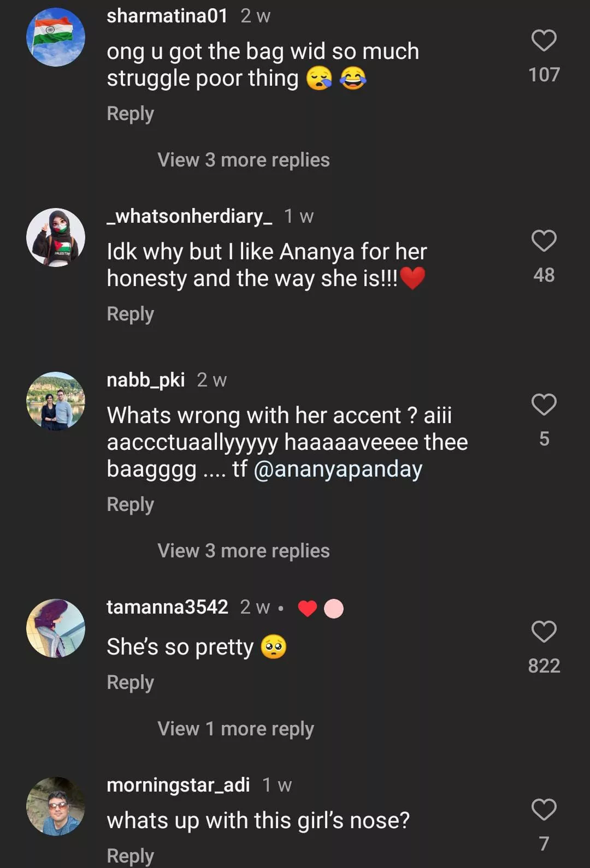Expand 3 more replies under sharmatina01's comment
The width and height of the screenshot is (590, 868).
[244, 160]
